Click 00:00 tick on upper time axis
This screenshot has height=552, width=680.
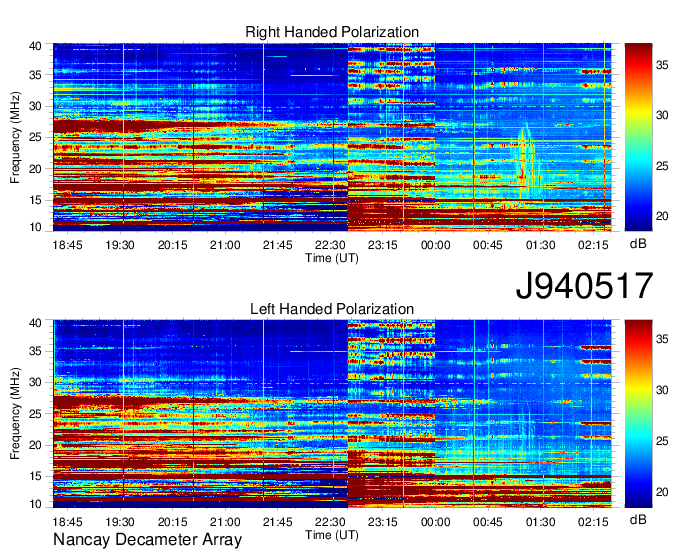coord(435,245)
